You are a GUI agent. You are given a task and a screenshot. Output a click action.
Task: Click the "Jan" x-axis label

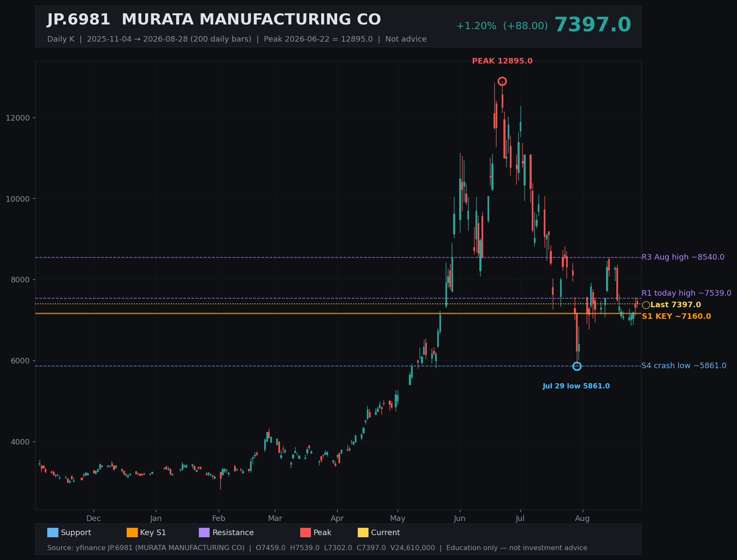point(156,518)
